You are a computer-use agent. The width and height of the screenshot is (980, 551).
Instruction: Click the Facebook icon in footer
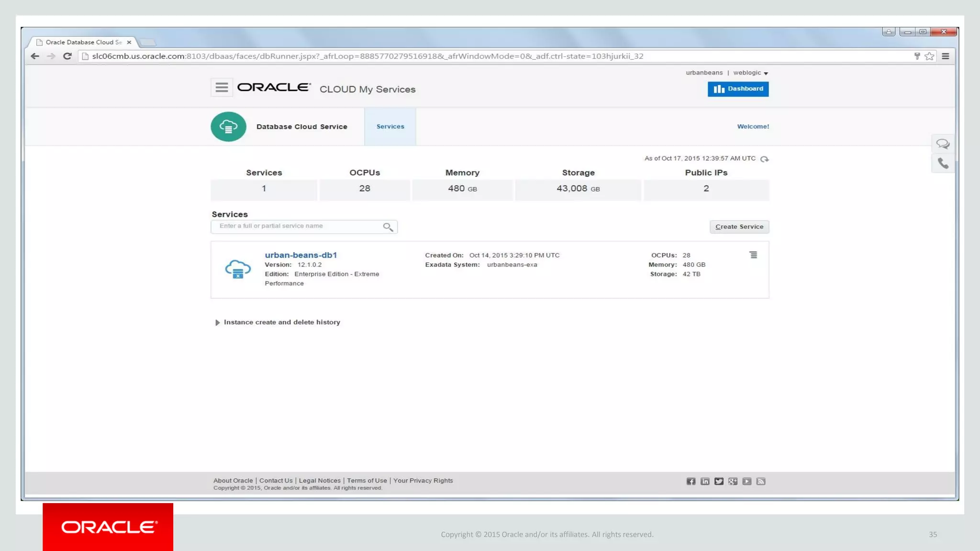click(x=691, y=481)
